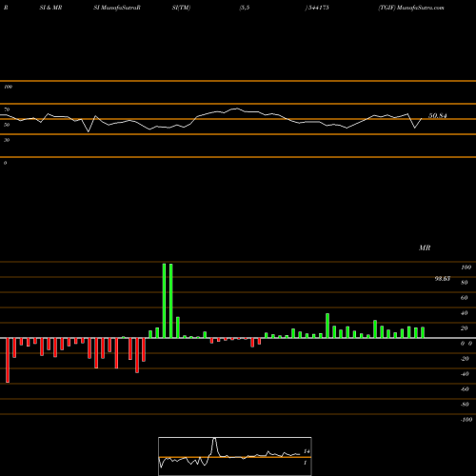The width and height of the screenshot is (476, 476).
Task: Click the spike peak in mini overview chart
Action: click(215, 439)
